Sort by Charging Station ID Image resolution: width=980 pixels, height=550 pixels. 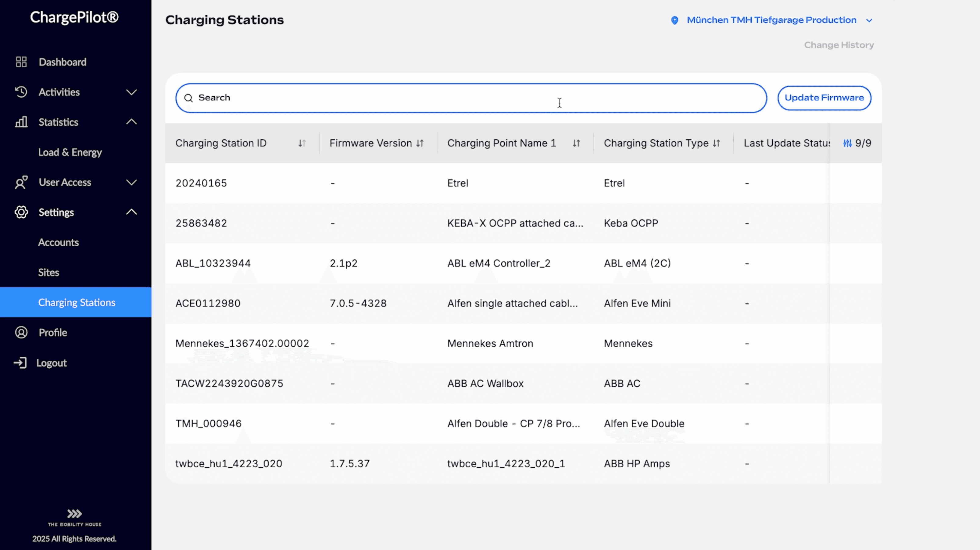tap(302, 143)
